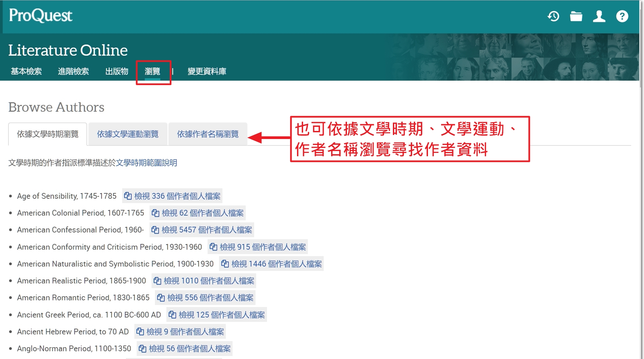Image resolution: width=644 pixels, height=359 pixels.
Task: Click the text Anglo-Norman Period, 1100-1350
Action: pyautogui.click(x=74, y=349)
